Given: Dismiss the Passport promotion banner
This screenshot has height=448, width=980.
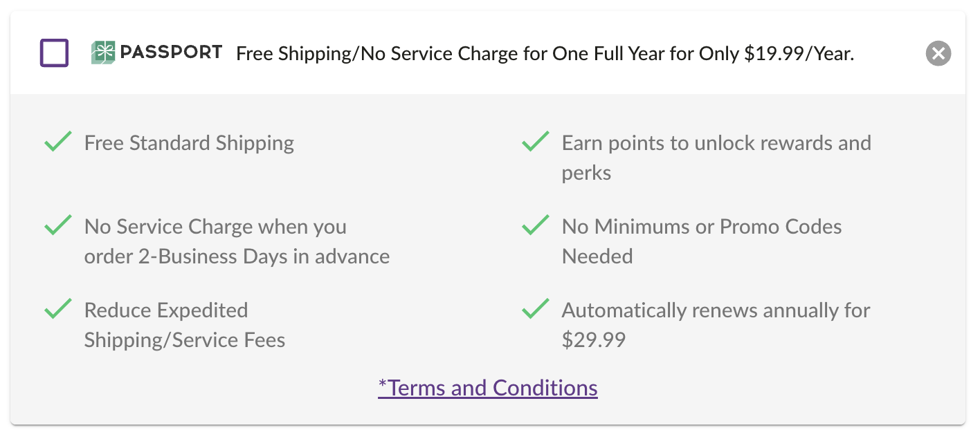Looking at the screenshot, I should pos(938,53).
